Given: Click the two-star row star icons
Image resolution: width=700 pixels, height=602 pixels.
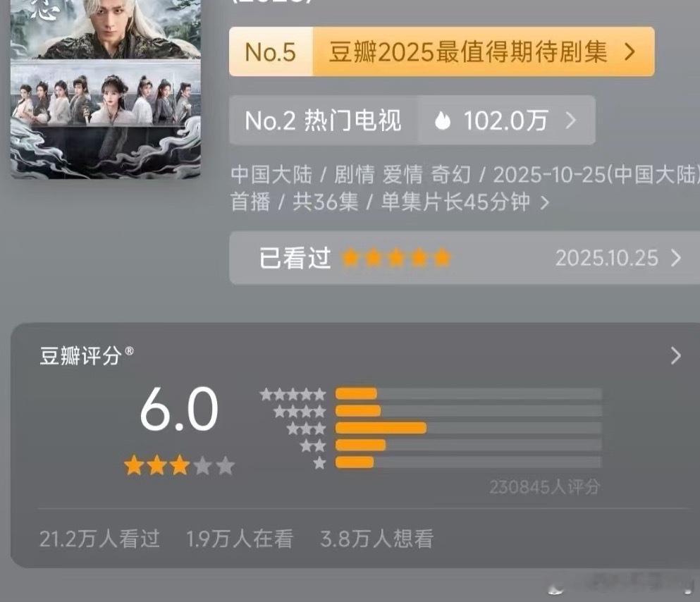Looking at the screenshot, I should pos(313,446).
